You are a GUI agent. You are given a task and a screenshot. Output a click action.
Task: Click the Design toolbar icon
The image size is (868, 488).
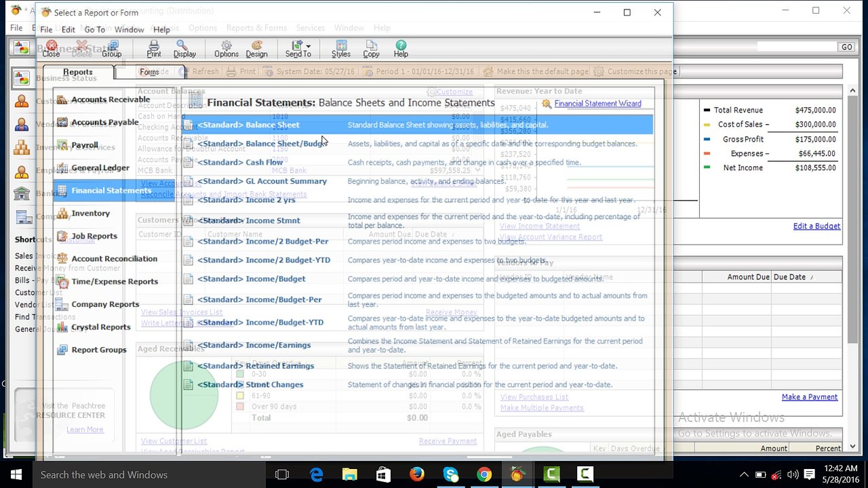tap(256, 48)
